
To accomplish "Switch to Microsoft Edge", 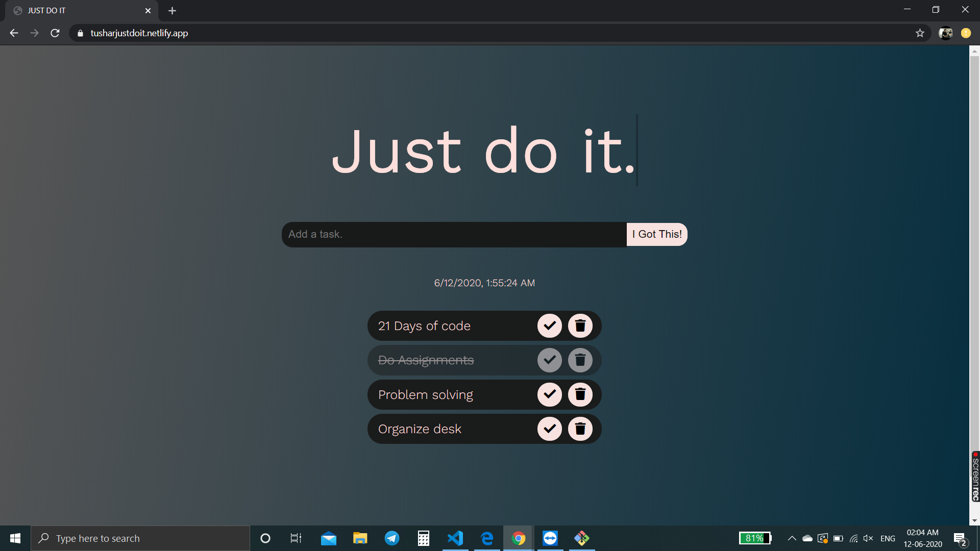I will pos(487,538).
